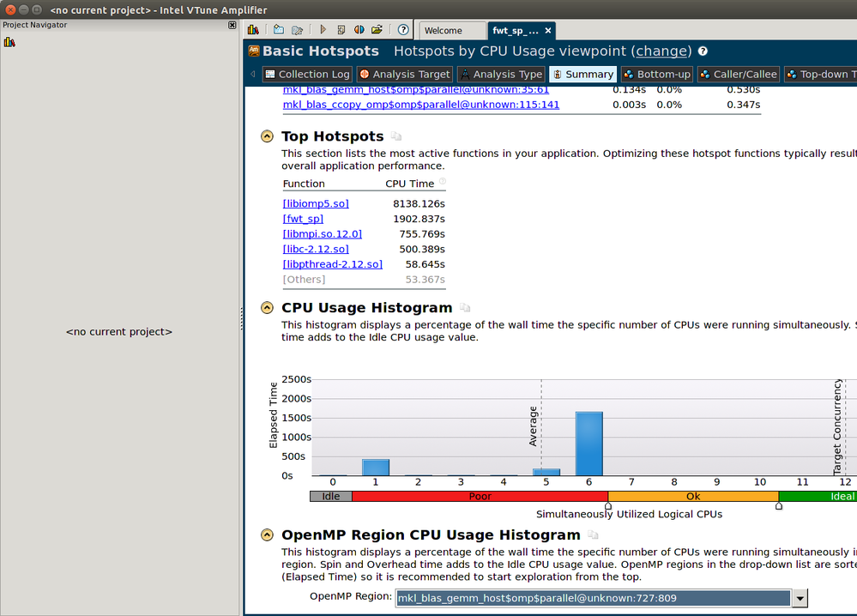Switch to the Bottom-up tab
The height and width of the screenshot is (616, 857).
click(657, 74)
